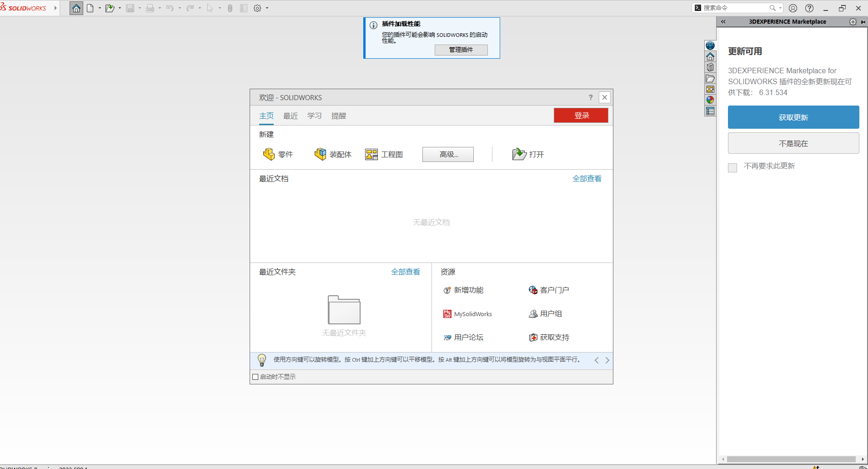Click the Home icon in the toolbar

click(x=76, y=8)
